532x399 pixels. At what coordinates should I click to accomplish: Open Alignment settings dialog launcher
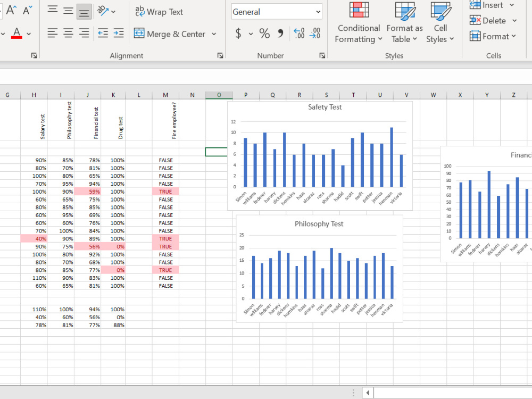click(x=220, y=55)
